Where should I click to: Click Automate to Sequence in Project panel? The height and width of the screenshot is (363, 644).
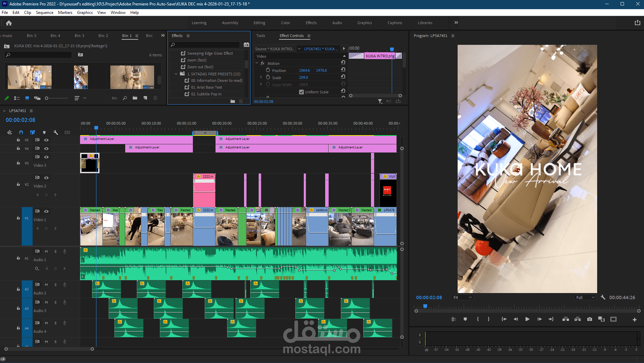115,98
